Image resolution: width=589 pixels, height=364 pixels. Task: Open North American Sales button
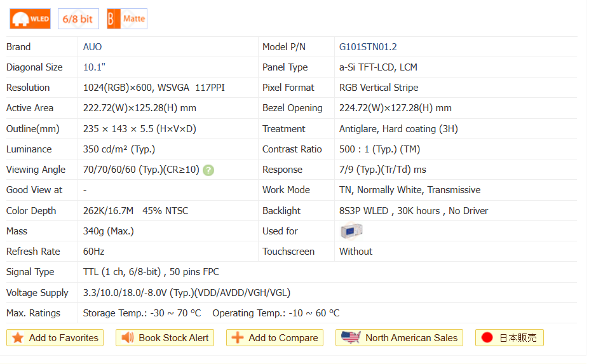[410, 338]
